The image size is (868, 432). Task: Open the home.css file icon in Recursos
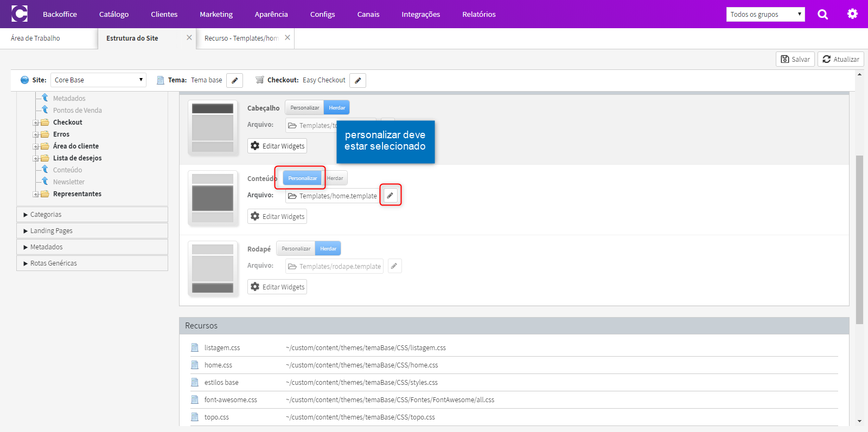point(195,365)
